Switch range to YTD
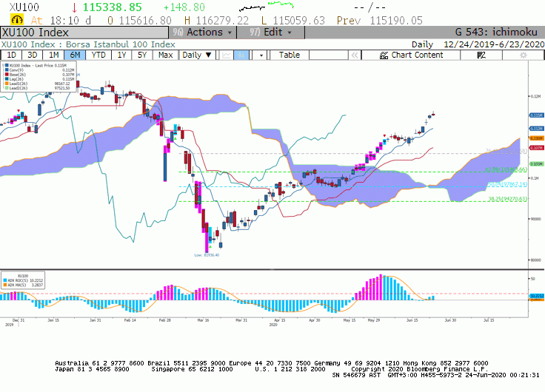This screenshot has width=545, height=392. 98,55
